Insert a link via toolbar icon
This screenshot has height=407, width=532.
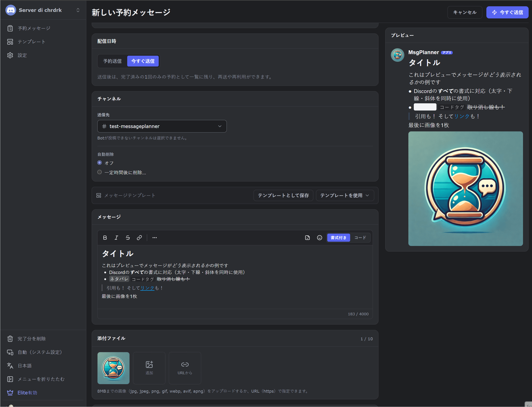point(139,238)
